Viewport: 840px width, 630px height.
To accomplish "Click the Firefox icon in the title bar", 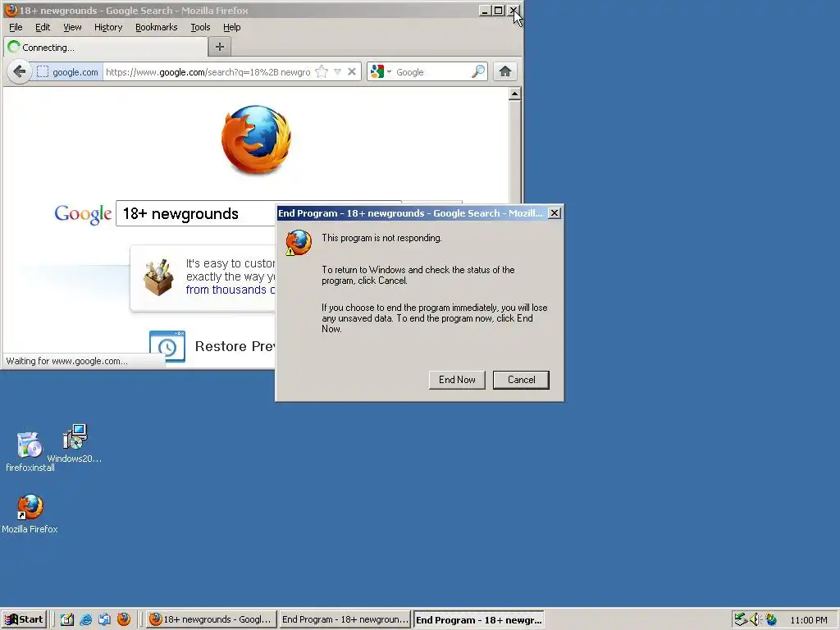I will [11, 10].
